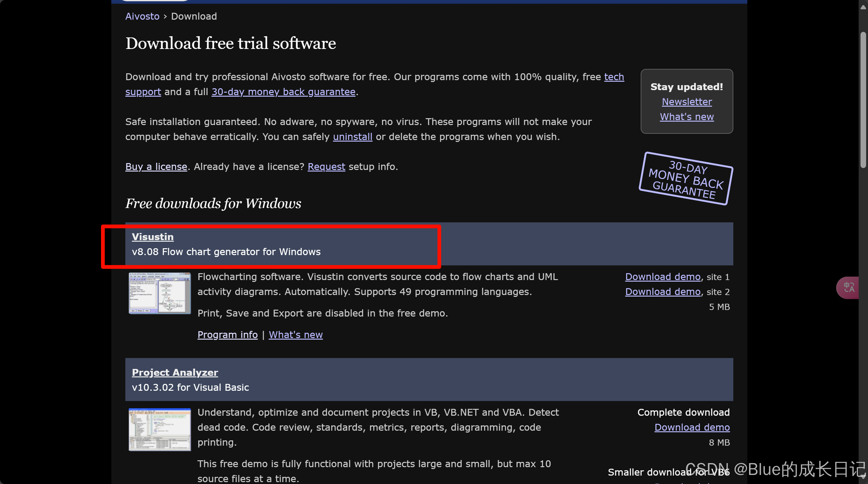
Task: Click the scrollbar up arrow
Action: coord(863,7)
